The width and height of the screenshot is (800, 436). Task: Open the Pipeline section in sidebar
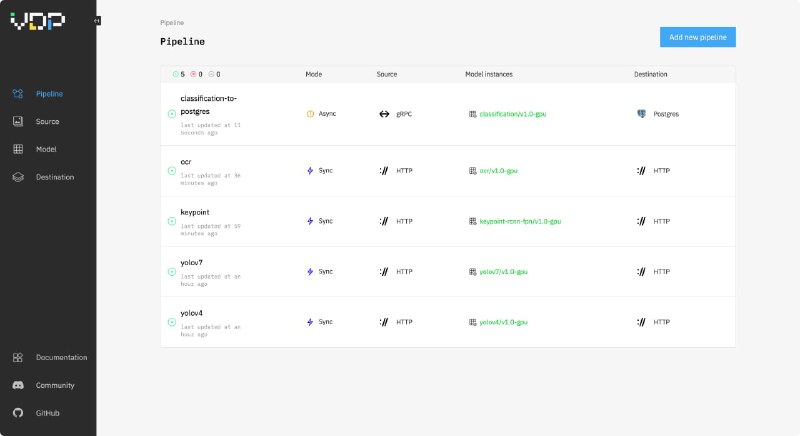pos(49,94)
